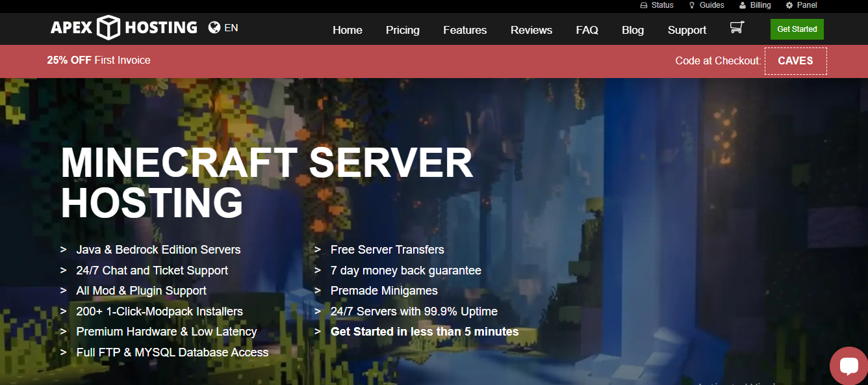Click the 25% OFF First Invoice offer

[x=98, y=60]
